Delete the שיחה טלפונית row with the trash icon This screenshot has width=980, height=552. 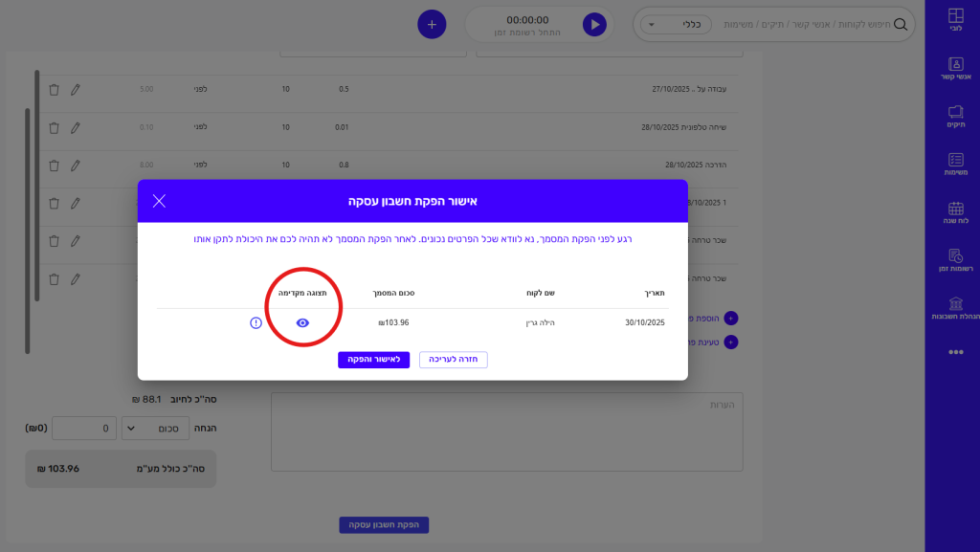coord(54,127)
